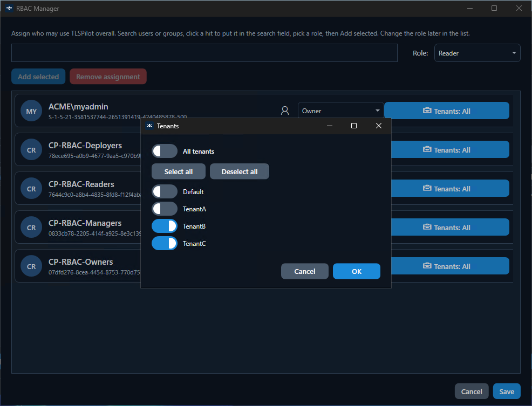This screenshot has height=406, width=532.
Task: Open Tenants: All for ACME\myadmin
Action: (x=447, y=111)
